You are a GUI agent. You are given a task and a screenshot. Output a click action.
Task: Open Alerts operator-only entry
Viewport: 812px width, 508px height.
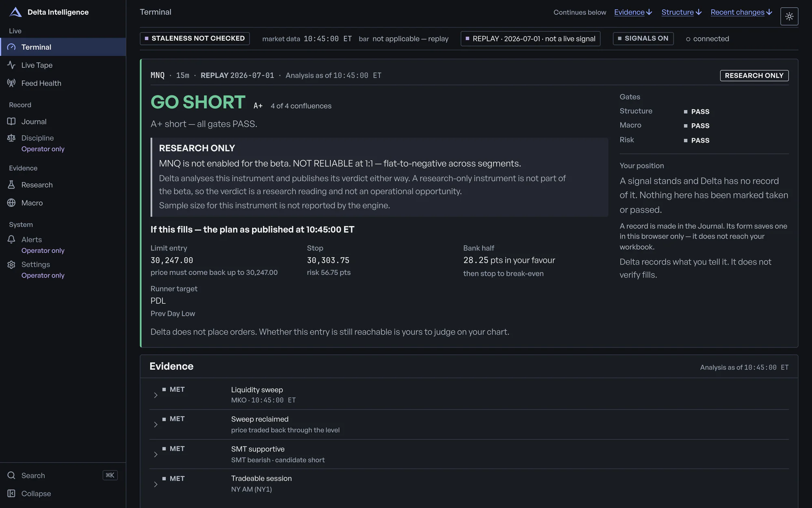(63, 245)
